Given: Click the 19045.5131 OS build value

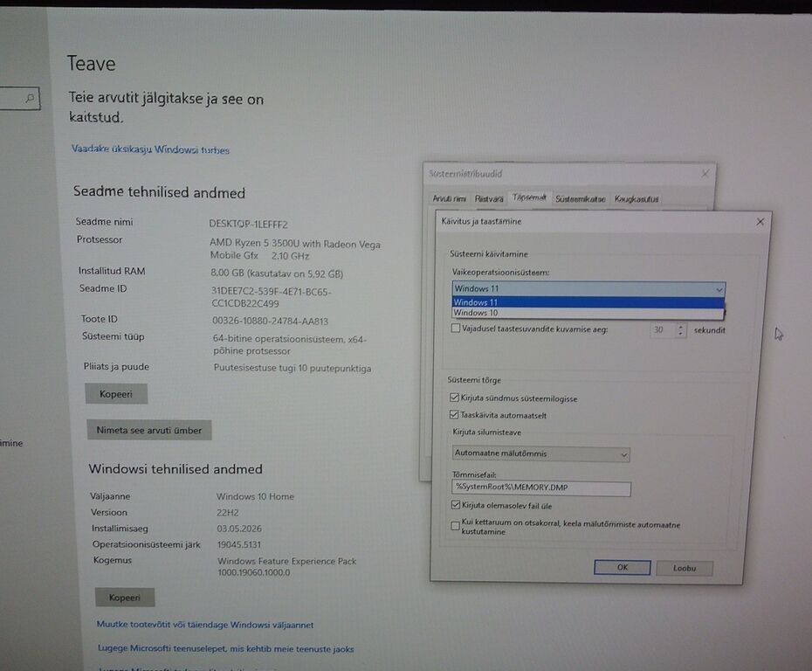Looking at the screenshot, I should [238, 544].
